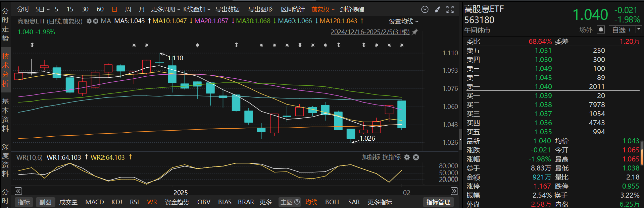Select WR indicator
Image resolution: width=644 pixels, height=208 pixels.
[152, 202]
